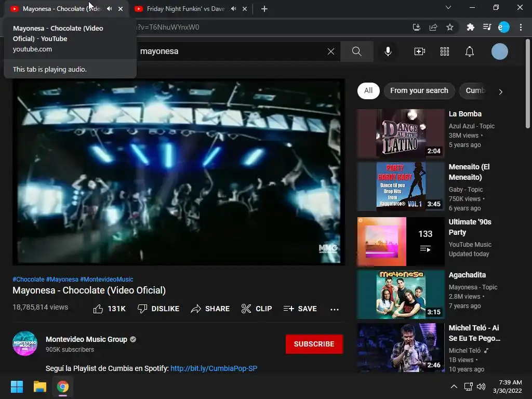Image resolution: width=532 pixels, height=399 pixels.
Task: Share this page via address bar icon
Action: pos(433,27)
